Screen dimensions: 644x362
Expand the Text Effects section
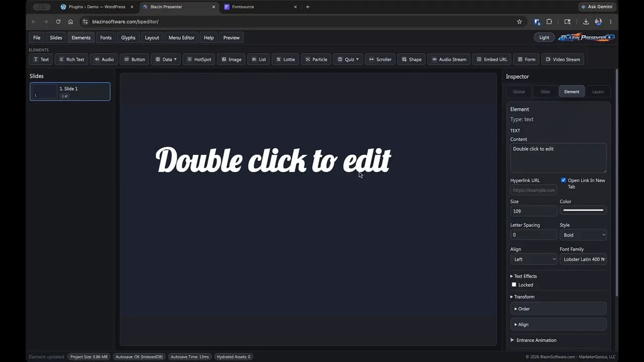524,276
